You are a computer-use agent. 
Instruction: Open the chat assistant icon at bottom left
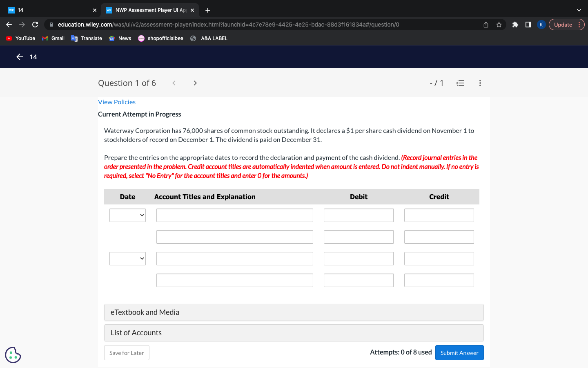tap(13, 355)
